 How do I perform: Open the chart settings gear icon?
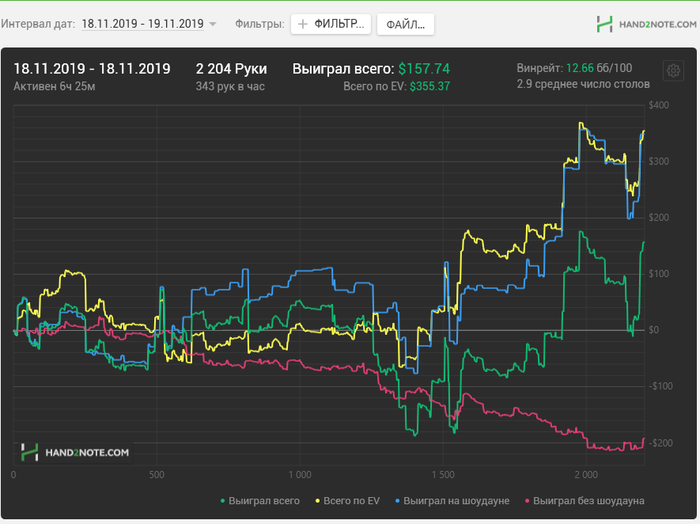[x=673, y=71]
